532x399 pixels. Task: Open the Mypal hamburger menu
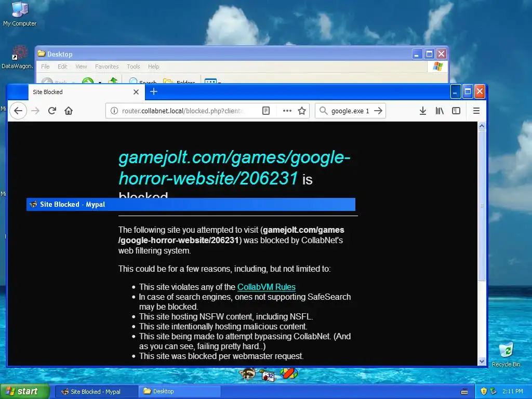coord(476,111)
